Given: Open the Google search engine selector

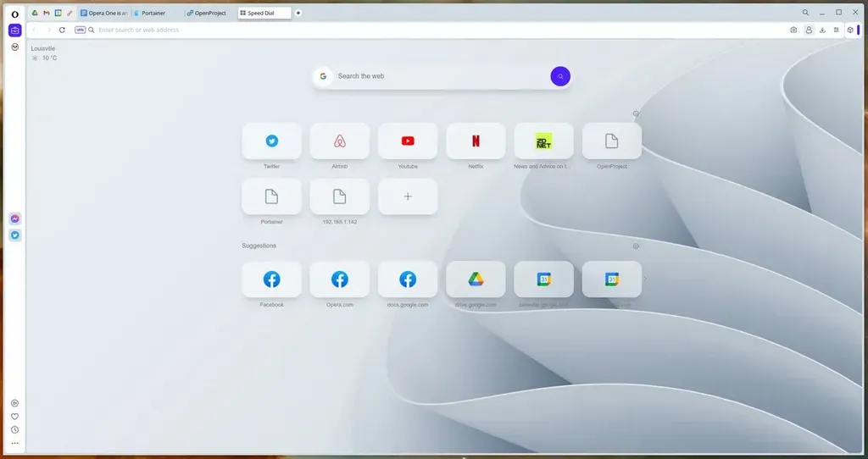Looking at the screenshot, I should (x=323, y=76).
